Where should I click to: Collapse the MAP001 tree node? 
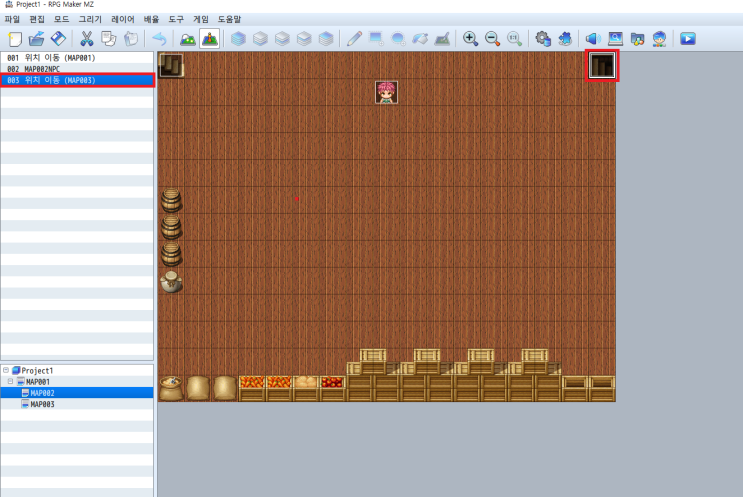pos(10,381)
